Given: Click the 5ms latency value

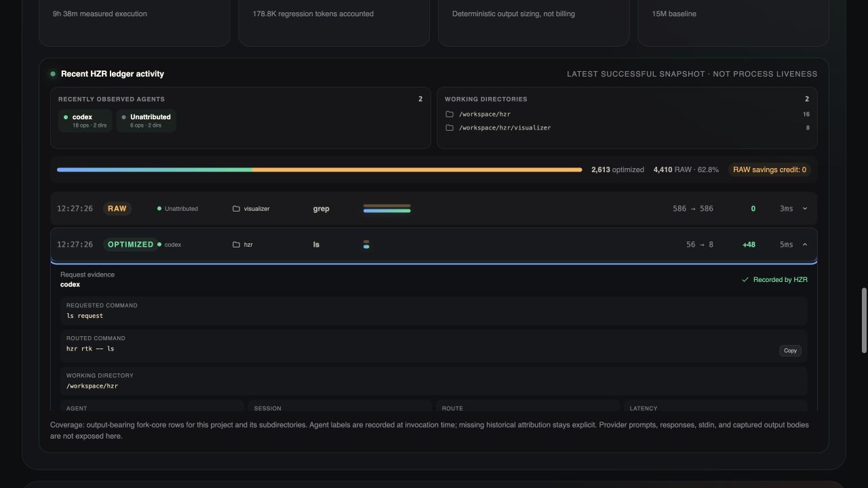Looking at the screenshot, I should tap(786, 245).
